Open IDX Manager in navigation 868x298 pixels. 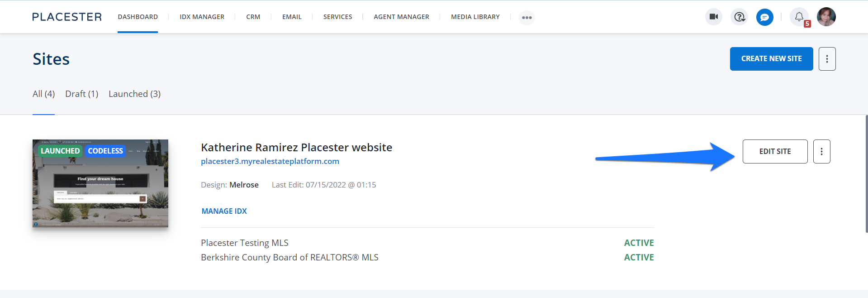202,17
